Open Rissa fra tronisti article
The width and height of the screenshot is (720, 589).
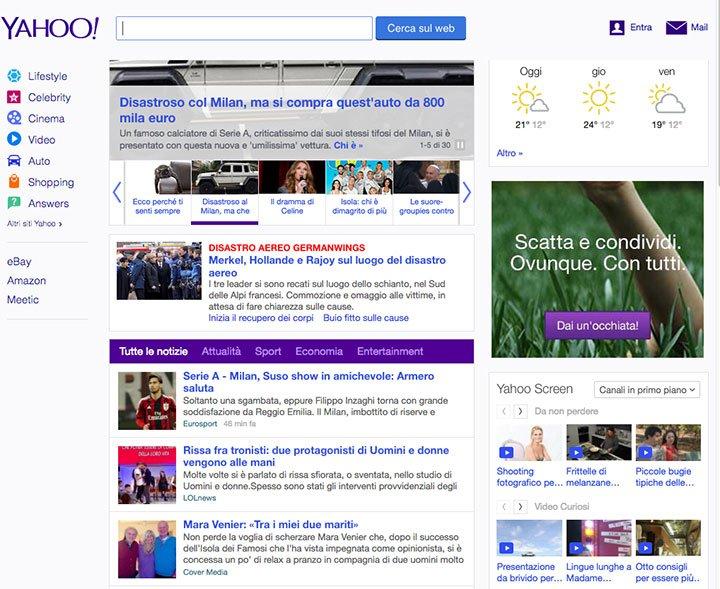click(316, 456)
